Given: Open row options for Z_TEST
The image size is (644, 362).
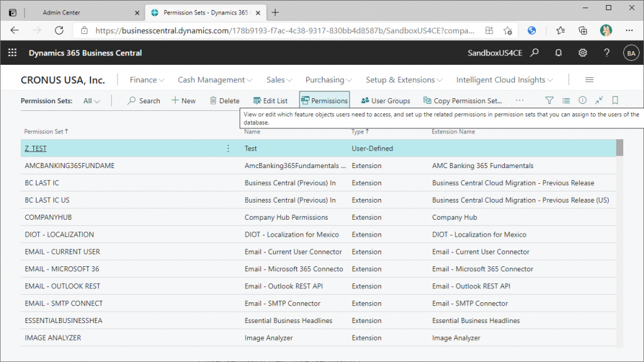Looking at the screenshot, I should tap(228, 148).
